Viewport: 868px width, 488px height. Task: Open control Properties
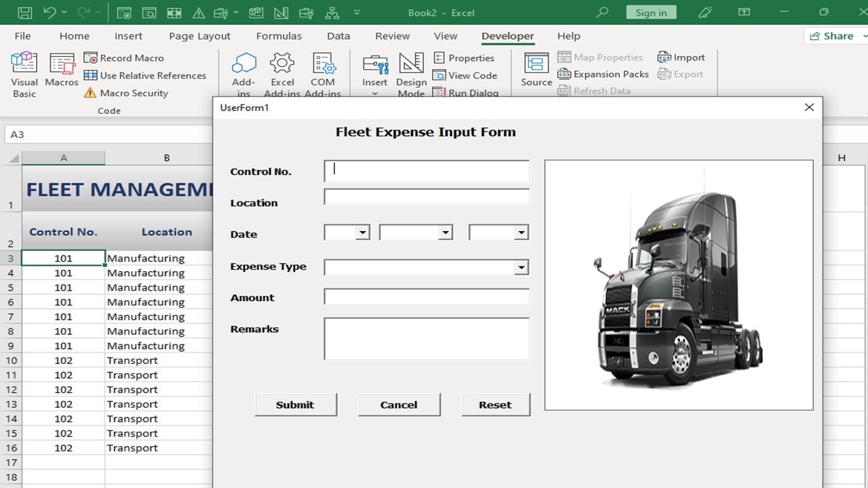[x=464, y=58]
